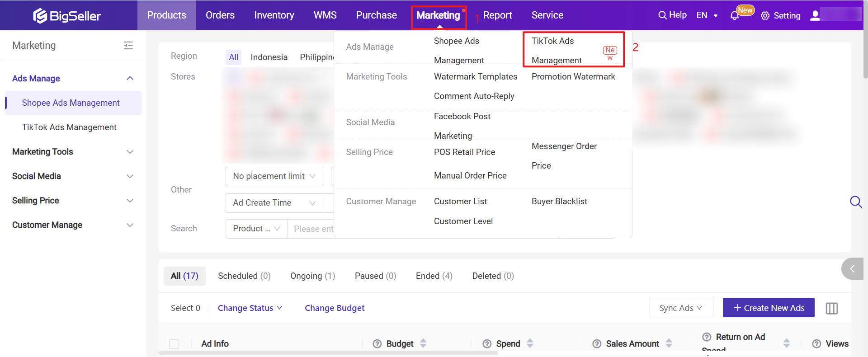This screenshot has height=357, width=868.
Task: Tick the select-all checkbox beside Ad Info
Action: pyautogui.click(x=174, y=344)
